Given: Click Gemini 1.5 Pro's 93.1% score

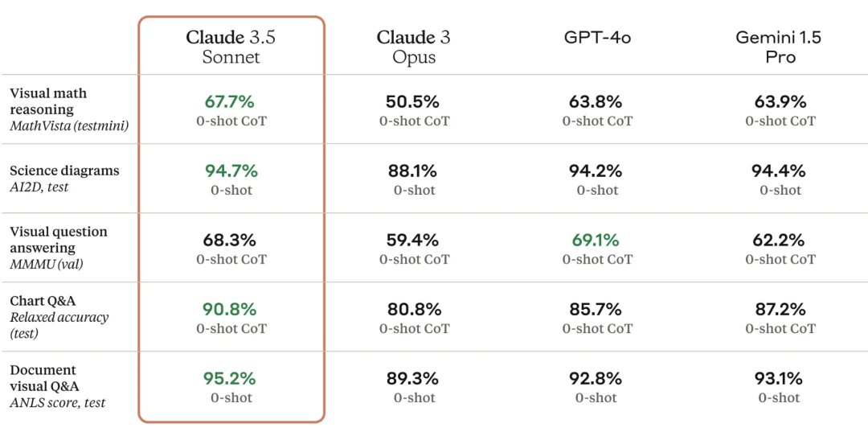Looking at the screenshot, I should 780,379.
